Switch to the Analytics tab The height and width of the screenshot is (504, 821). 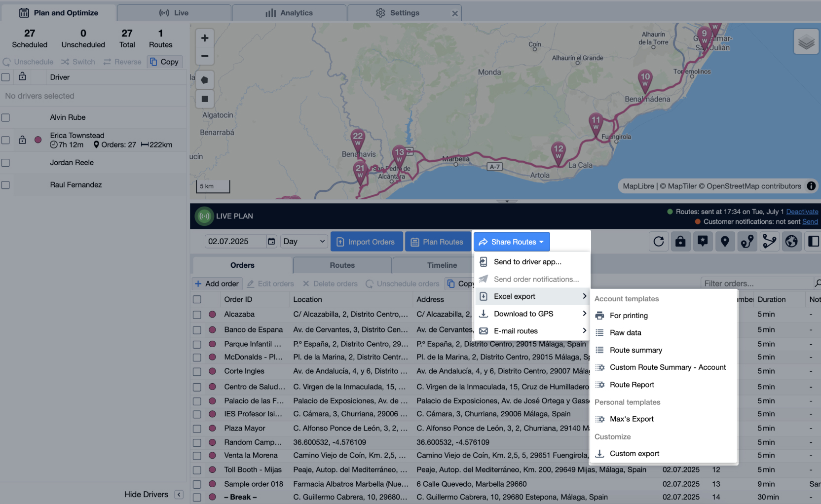[289, 12]
